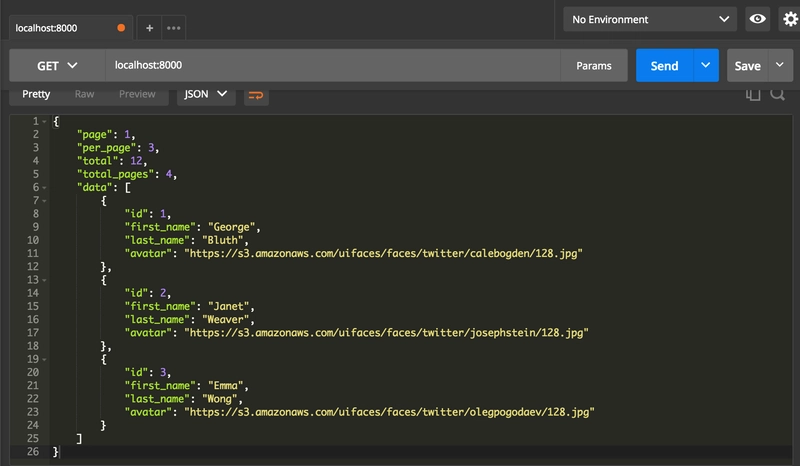Open the environment quick look eye icon

[758, 19]
